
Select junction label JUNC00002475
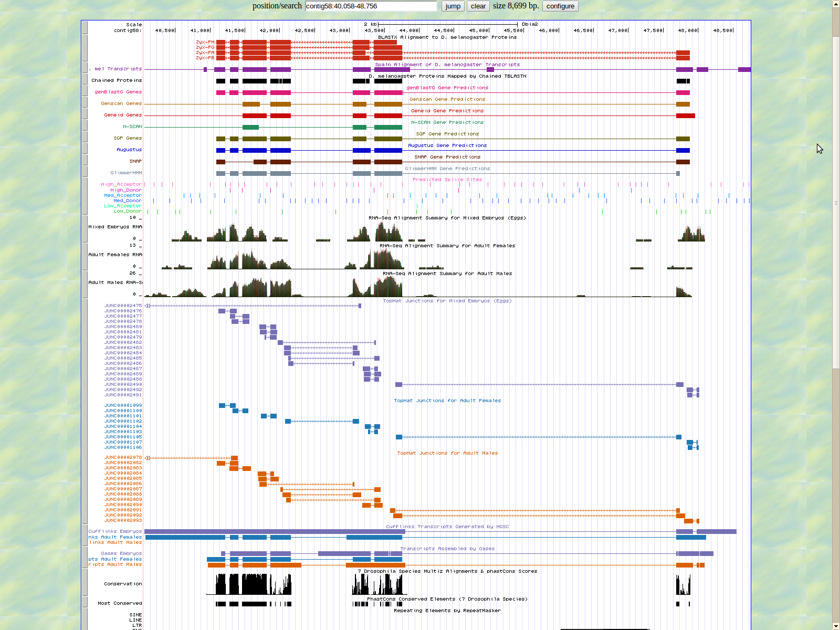(123, 306)
